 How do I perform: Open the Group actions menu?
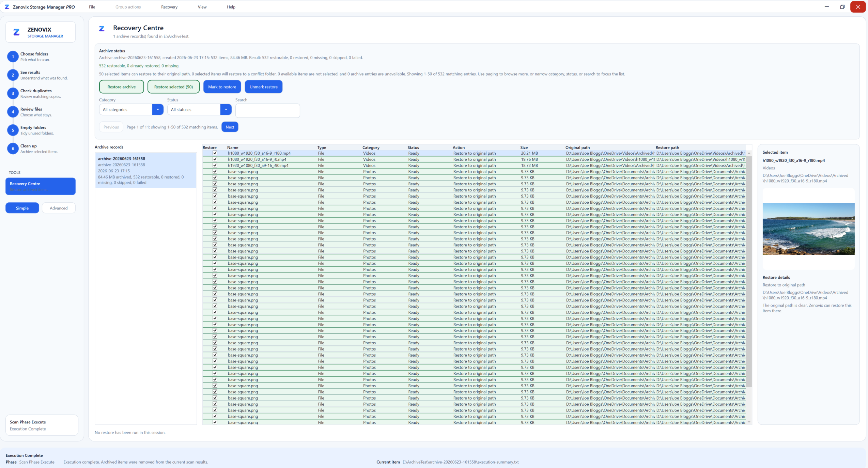pyautogui.click(x=128, y=7)
